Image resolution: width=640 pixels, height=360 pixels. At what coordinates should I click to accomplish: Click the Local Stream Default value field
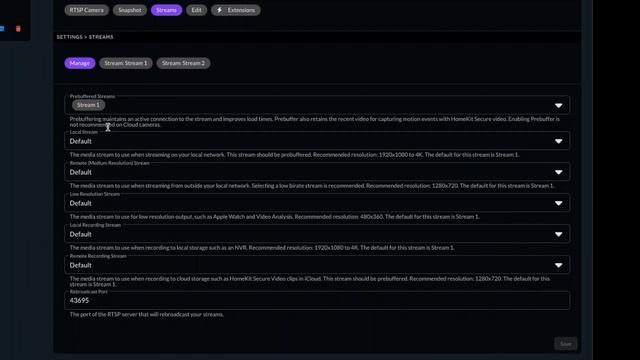point(317,141)
